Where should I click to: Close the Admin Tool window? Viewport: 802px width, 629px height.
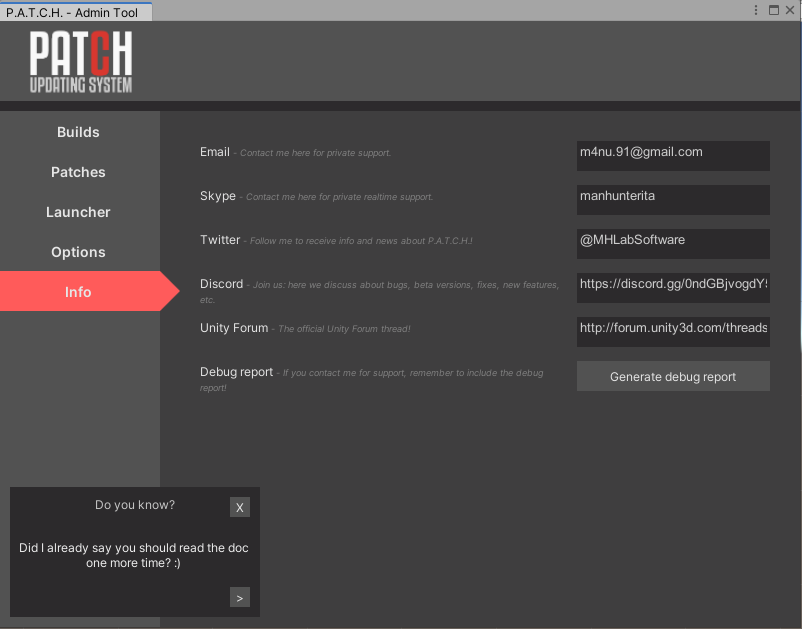790,10
